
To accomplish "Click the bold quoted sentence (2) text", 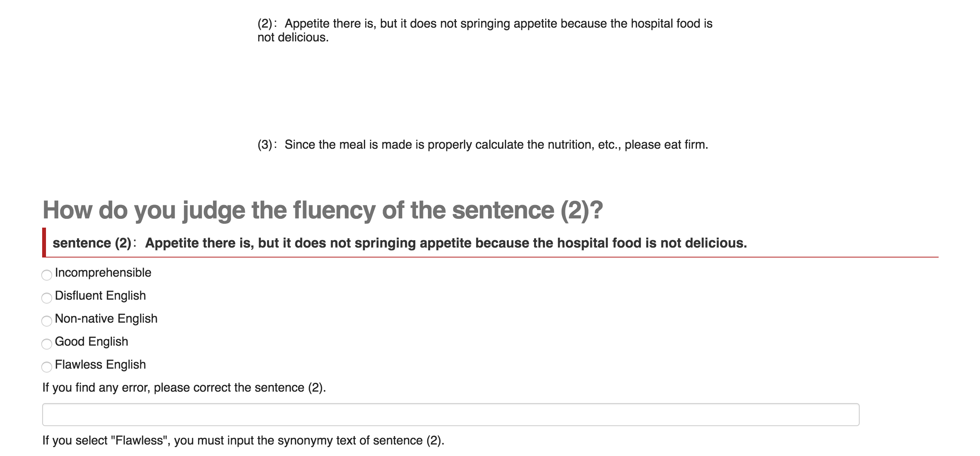I will [x=446, y=243].
